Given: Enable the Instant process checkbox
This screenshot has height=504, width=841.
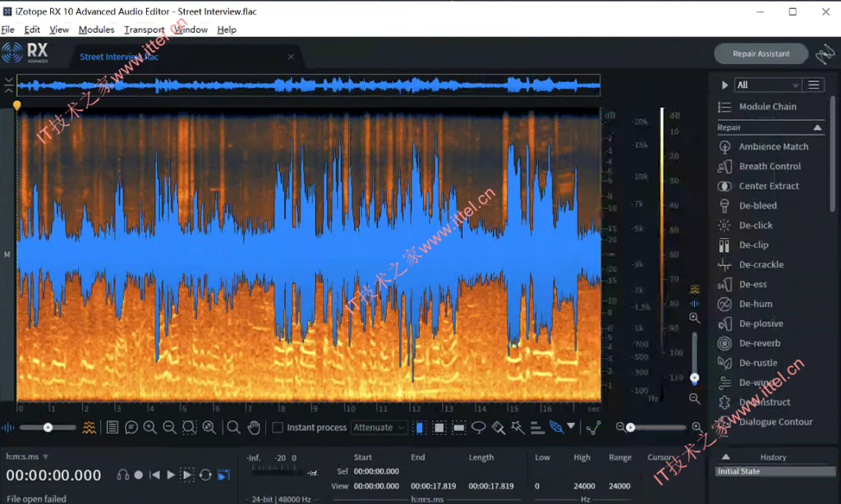Looking at the screenshot, I should [x=278, y=428].
